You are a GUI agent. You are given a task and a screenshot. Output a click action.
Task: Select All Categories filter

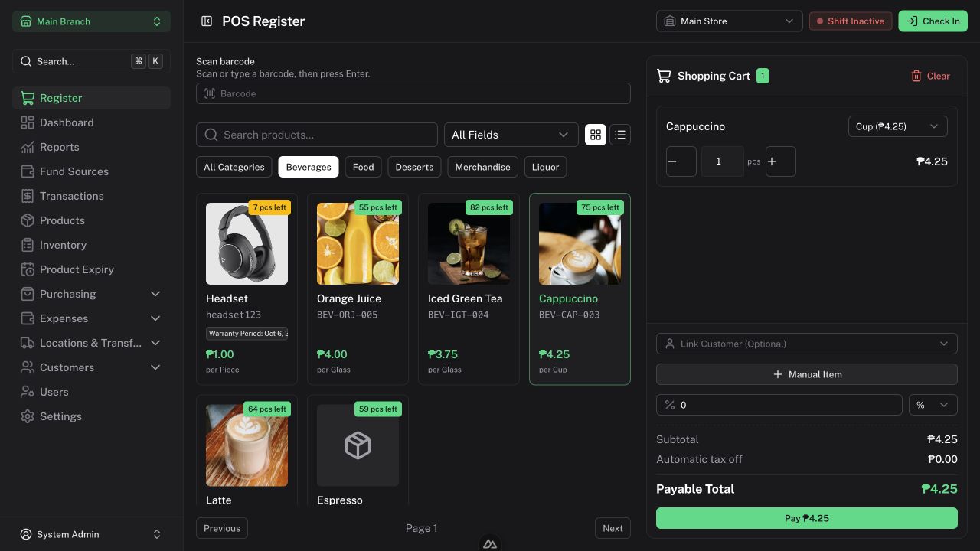[234, 167]
